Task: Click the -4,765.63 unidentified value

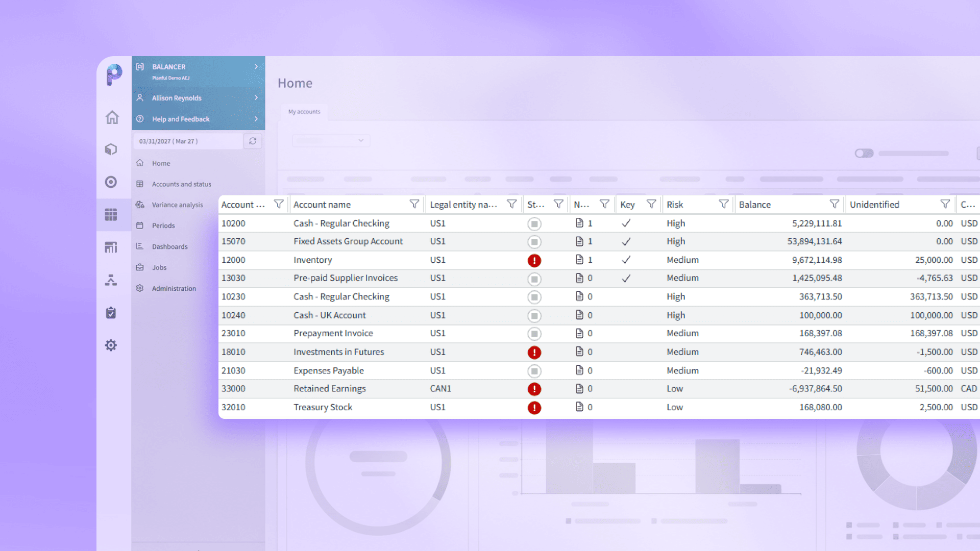Action: click(x=935, y=278)
